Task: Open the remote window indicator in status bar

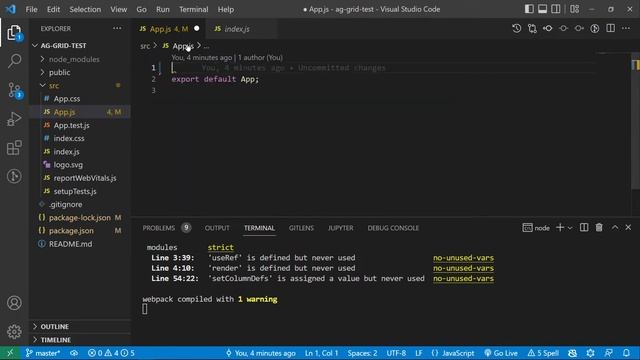Action: 10,353
